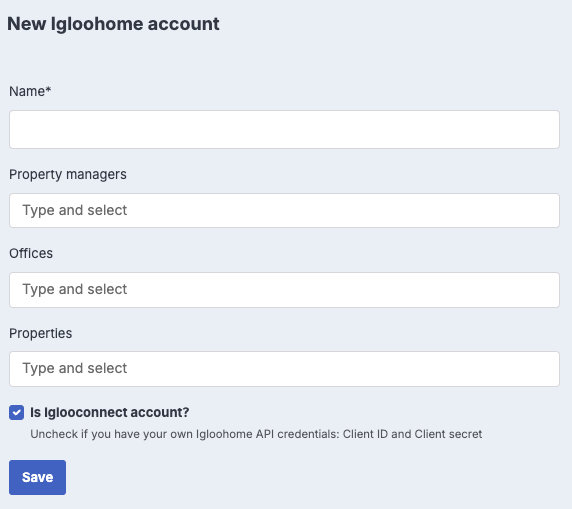
Task: Click 'Type and select' placeholder under Property managers
Action: coord(75,211)
